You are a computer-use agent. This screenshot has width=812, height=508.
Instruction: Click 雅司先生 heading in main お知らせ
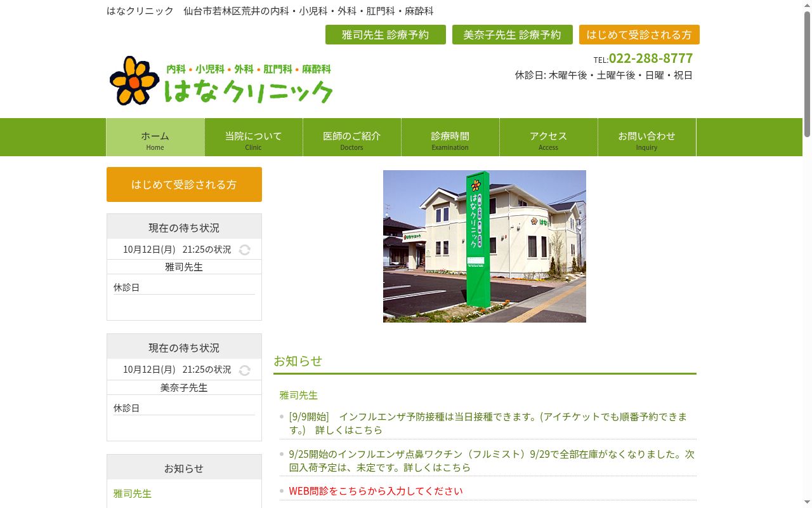point(299,395)
